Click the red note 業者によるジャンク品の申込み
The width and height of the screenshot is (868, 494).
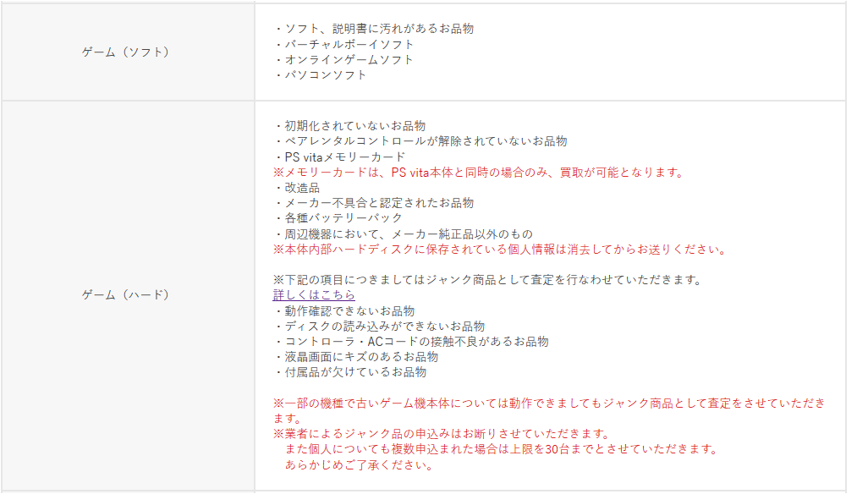coord(442,434)
